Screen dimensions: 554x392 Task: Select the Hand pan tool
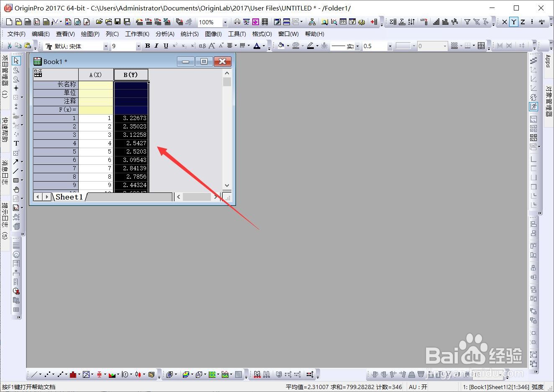[x=16, y=189]
